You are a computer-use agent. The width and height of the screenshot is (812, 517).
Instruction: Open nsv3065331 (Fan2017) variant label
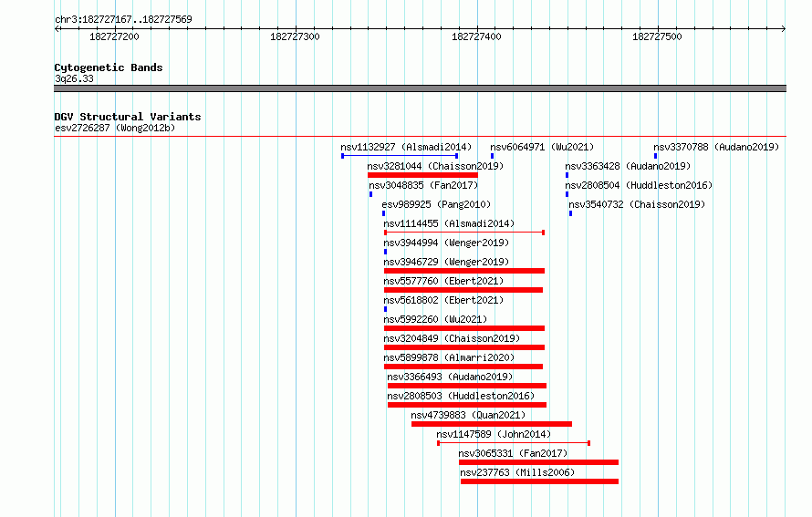click(513, 453)
